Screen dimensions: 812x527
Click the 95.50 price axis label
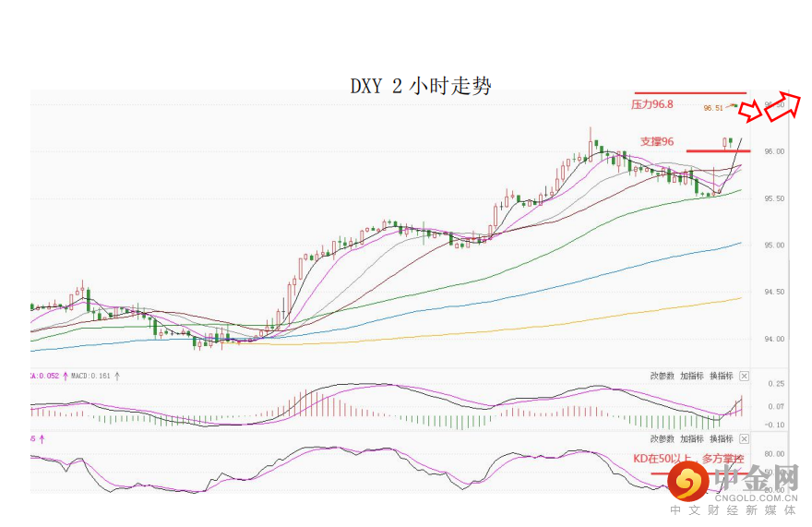(774, 198)
